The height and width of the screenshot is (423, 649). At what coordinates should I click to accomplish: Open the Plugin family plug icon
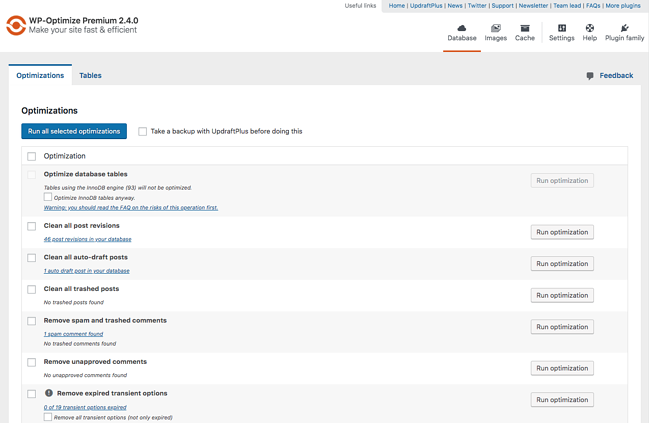[x=625, y=28]
